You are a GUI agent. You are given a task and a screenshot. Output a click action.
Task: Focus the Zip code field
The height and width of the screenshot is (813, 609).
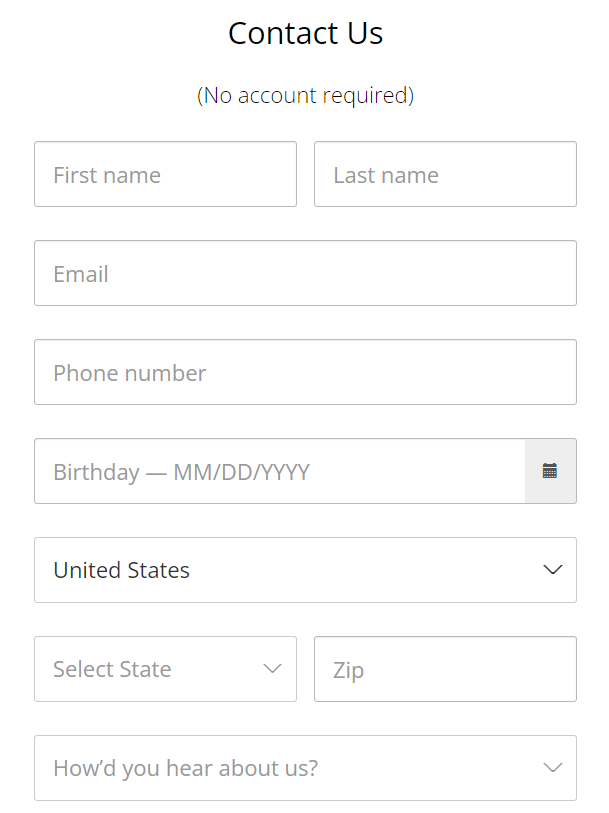(x=445, y=669)
